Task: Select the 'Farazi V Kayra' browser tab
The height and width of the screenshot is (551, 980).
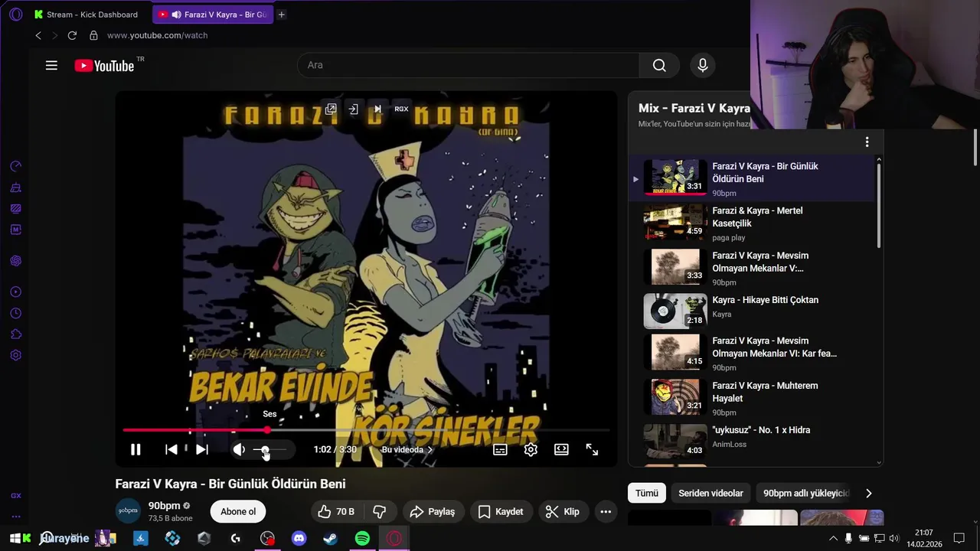Action: [x=213, y=15]
